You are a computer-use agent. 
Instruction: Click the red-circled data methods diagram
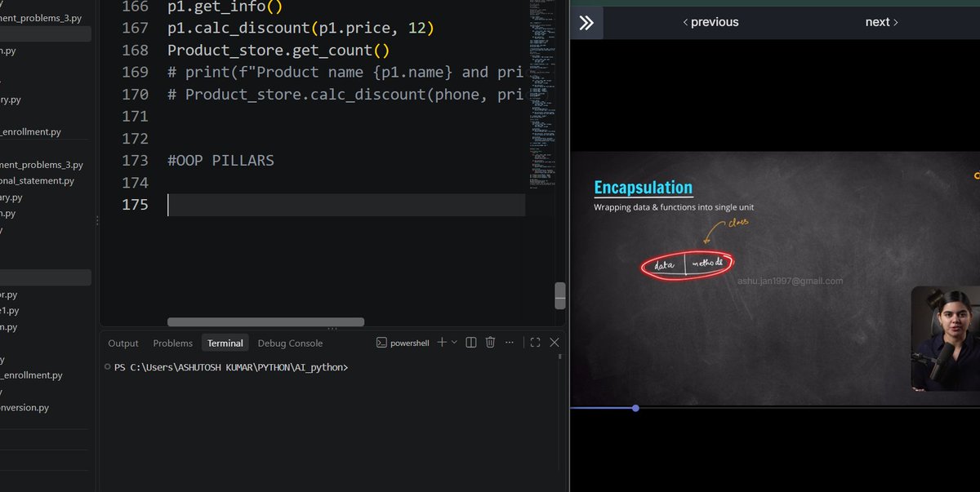[x=688, y=264]
